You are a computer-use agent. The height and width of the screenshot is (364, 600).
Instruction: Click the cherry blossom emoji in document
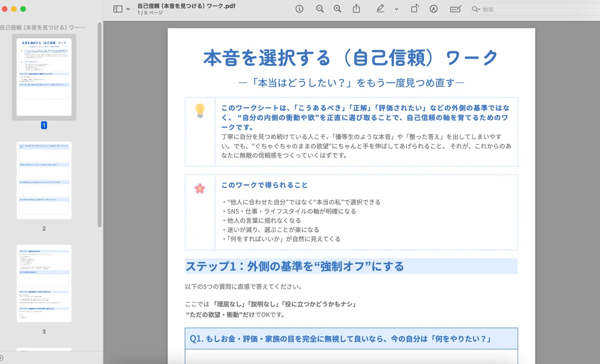click(200, 188)
